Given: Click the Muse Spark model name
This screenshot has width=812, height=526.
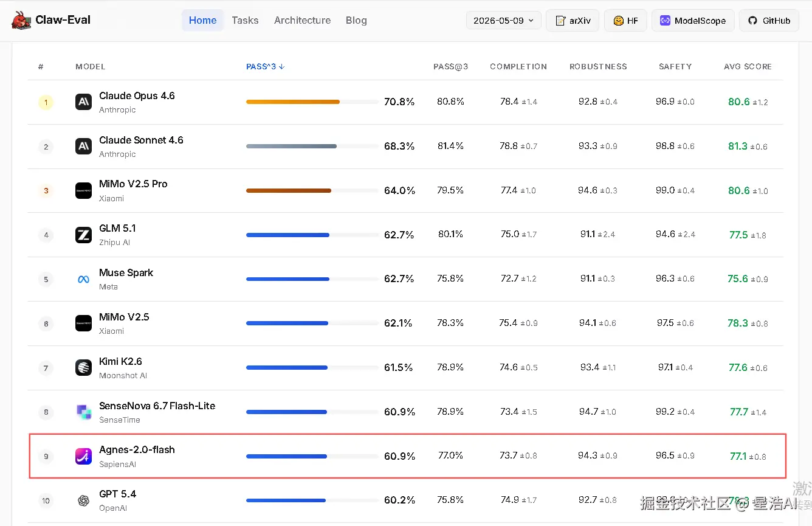Looking at the screenshot, I should [126, 272].
